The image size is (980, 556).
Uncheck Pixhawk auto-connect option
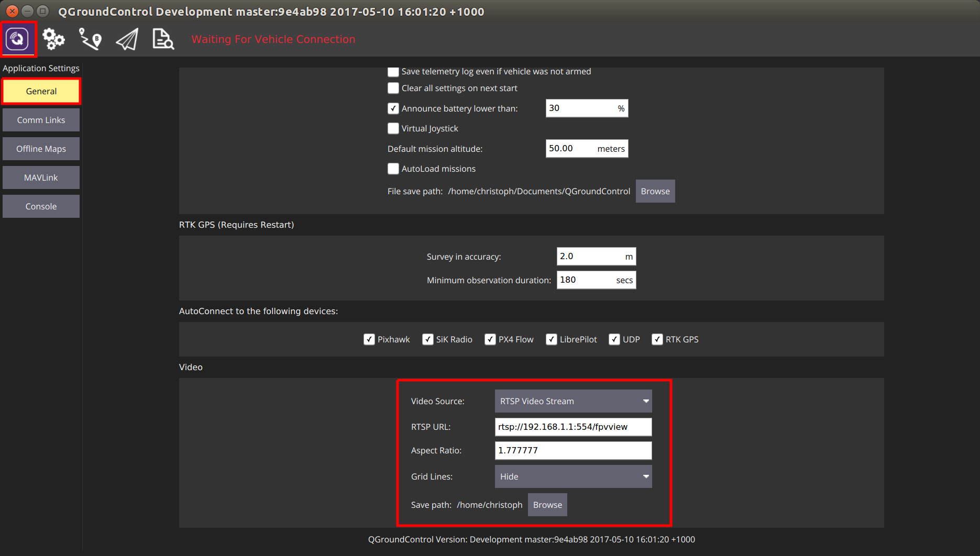click(369, 339)
